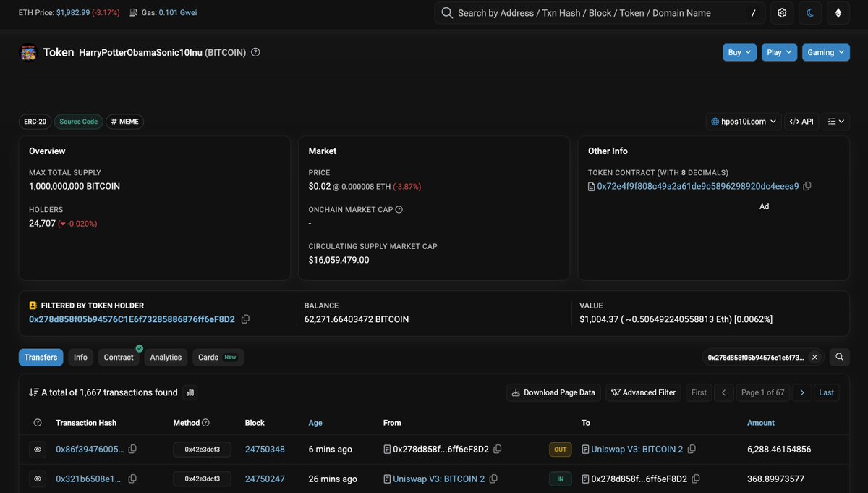Open the list options dropdown beside API
The width and height of the screenshot is (868, 493).
[835, 122]
